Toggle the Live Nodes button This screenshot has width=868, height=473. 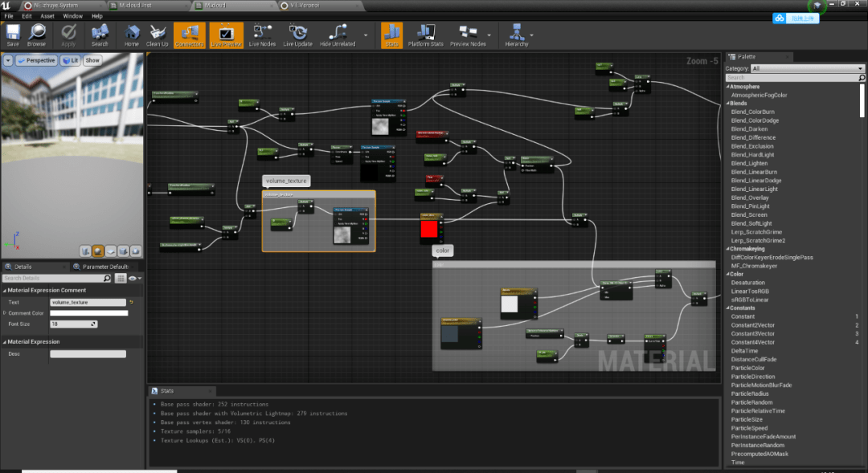pyautogui.click(x=262, y=35)
